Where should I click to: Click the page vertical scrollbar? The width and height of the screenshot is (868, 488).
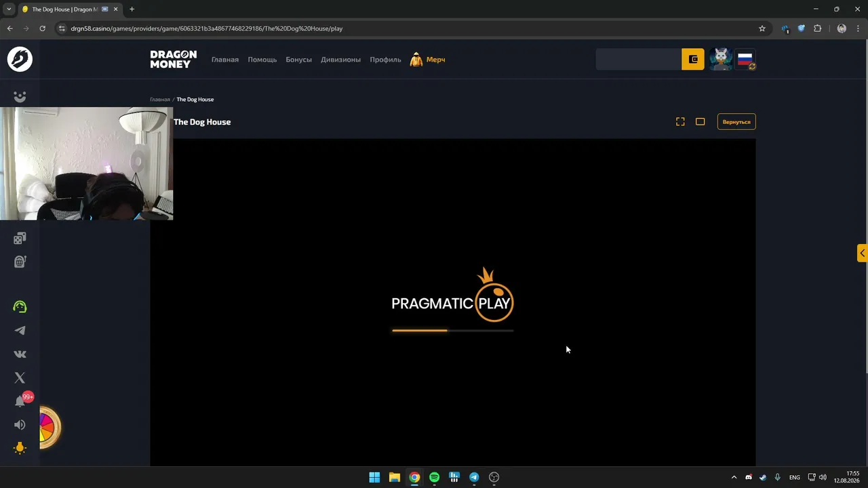click(x=865, y=205)
